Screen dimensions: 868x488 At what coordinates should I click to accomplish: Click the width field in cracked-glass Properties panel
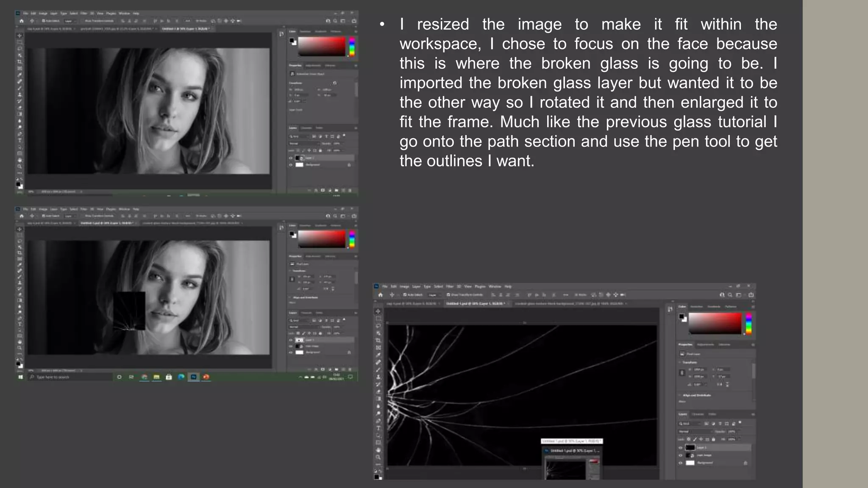[x=700, y=369]
